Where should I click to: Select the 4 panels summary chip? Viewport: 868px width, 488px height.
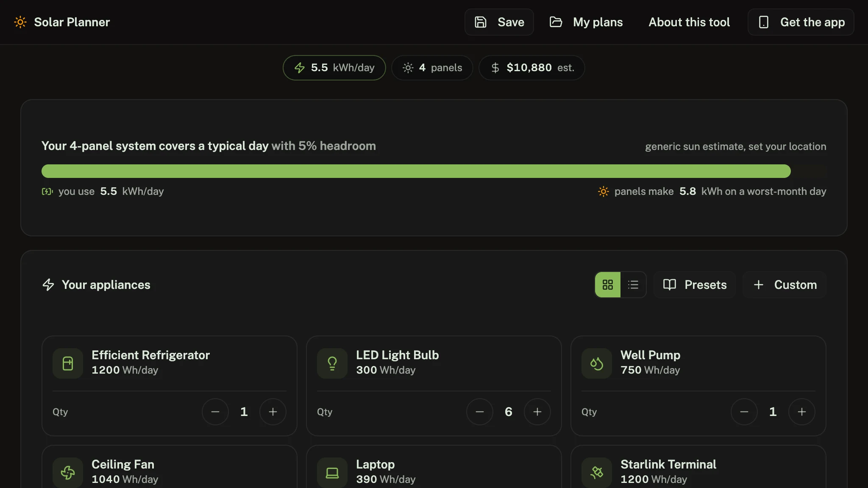point(432,68)
